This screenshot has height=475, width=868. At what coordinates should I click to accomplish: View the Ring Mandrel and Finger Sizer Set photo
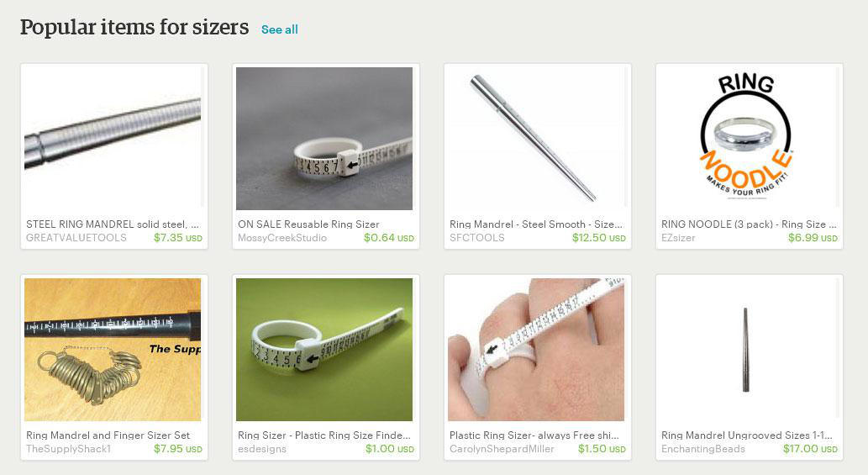point(113,350)
